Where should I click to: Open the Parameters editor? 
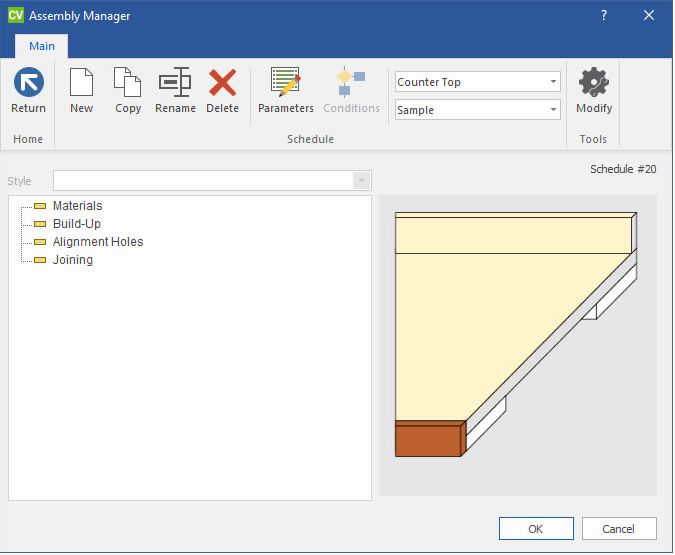(285, 83)
